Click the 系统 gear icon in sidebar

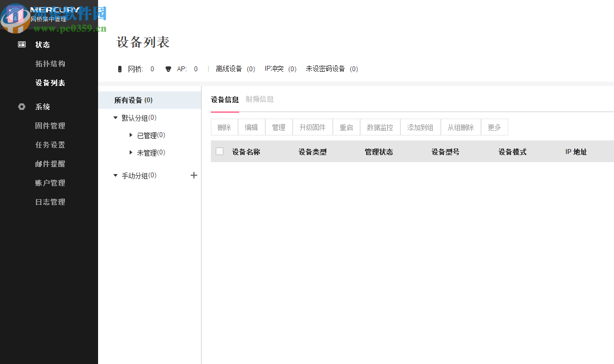(22, 107)
